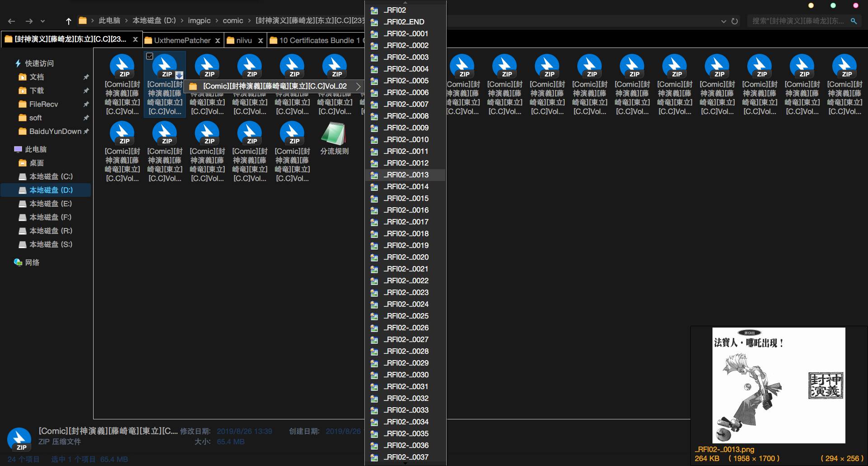868x466 pixels.
Task: Expand the Vol_02 folder submenu chevron
Action: 358,86
